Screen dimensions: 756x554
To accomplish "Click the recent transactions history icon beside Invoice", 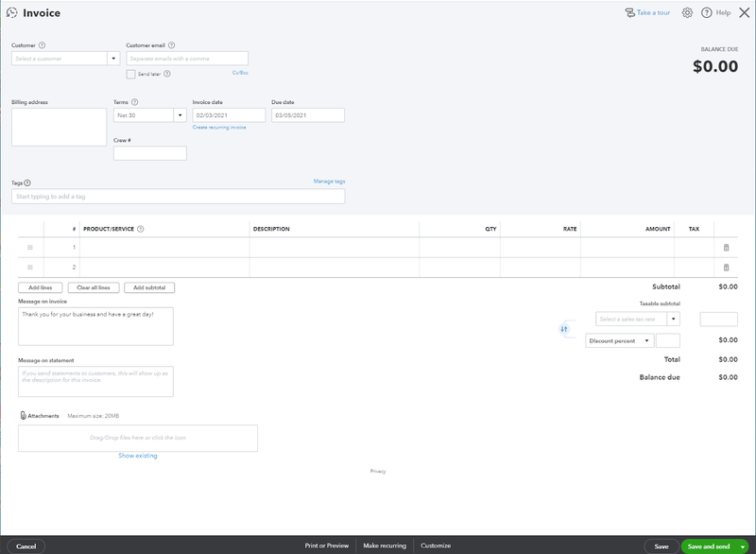I will coord(11,13).
